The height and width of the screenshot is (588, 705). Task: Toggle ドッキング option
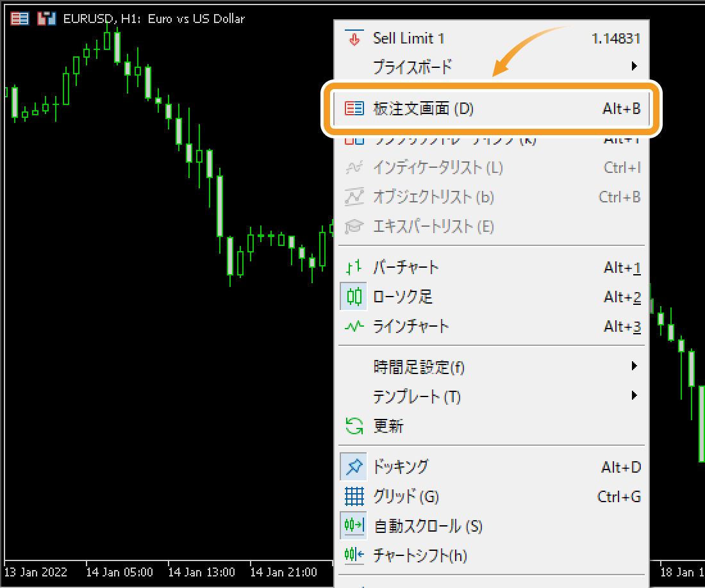[492, 467]
